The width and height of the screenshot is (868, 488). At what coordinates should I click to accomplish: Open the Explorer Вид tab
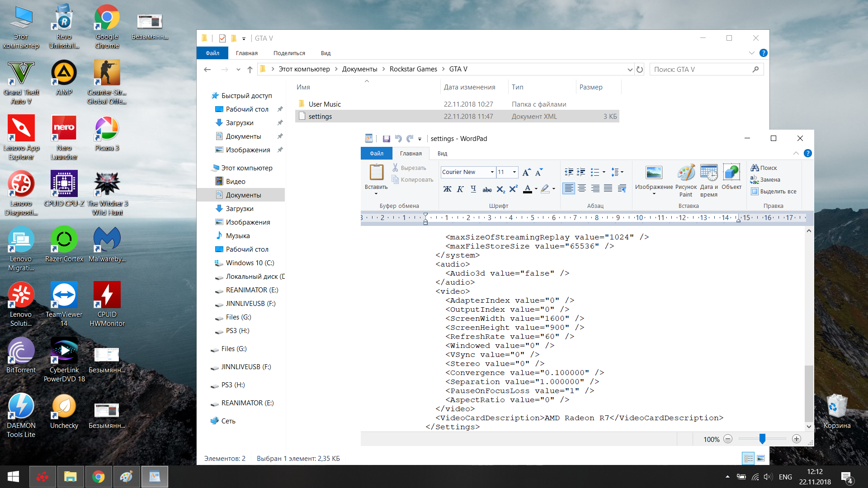tap(325, 53)
